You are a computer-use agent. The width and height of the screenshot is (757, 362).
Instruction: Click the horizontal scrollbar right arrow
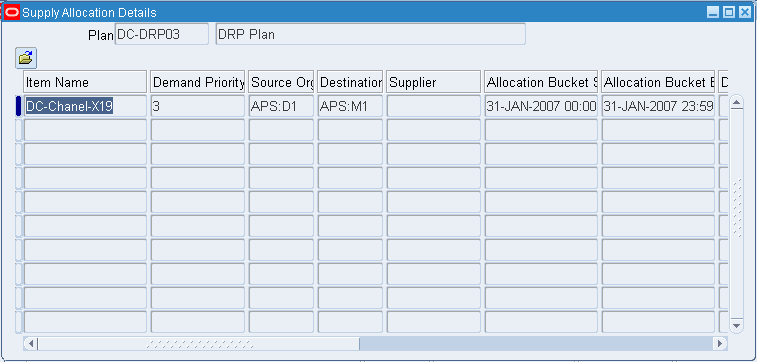tap(720, 344)
